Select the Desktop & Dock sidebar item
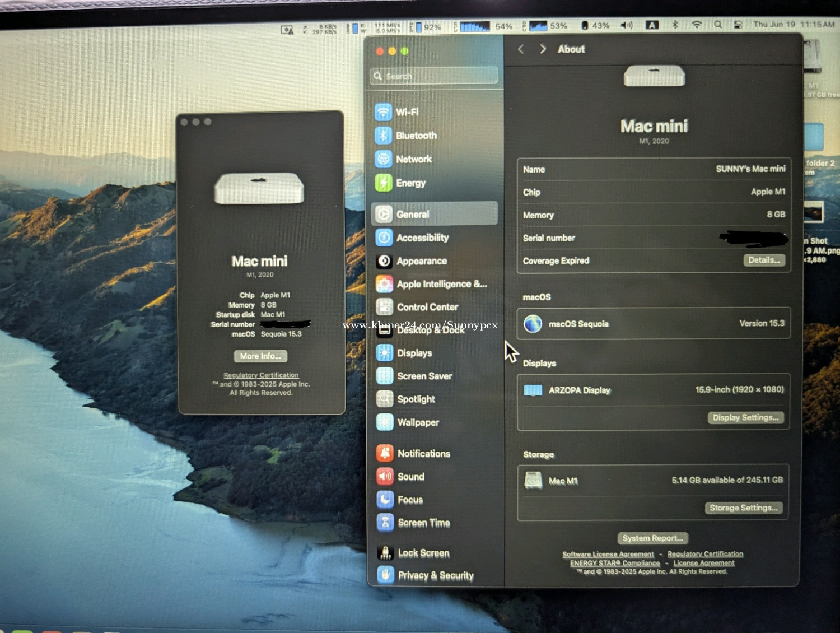 point(435,331)
